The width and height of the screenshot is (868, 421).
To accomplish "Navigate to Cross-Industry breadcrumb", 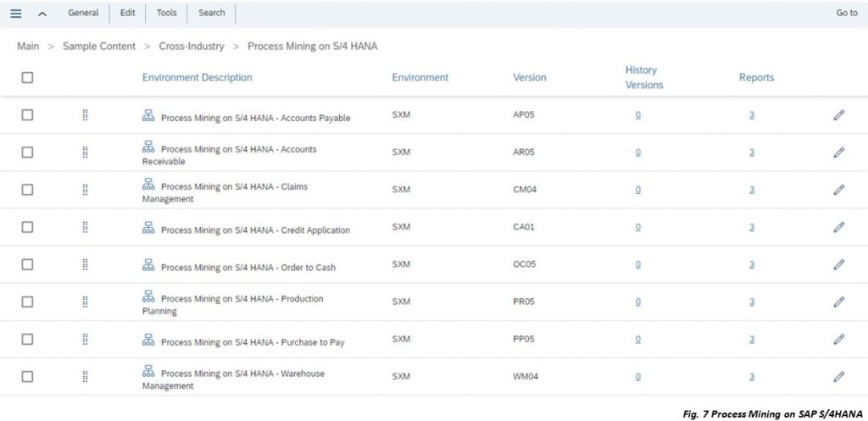I will (x=192, y=47).
